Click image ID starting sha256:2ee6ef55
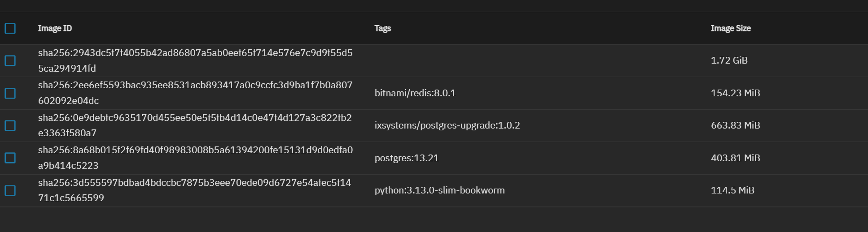Viewport: 868px width, 232px height. [x=195, y=93]
